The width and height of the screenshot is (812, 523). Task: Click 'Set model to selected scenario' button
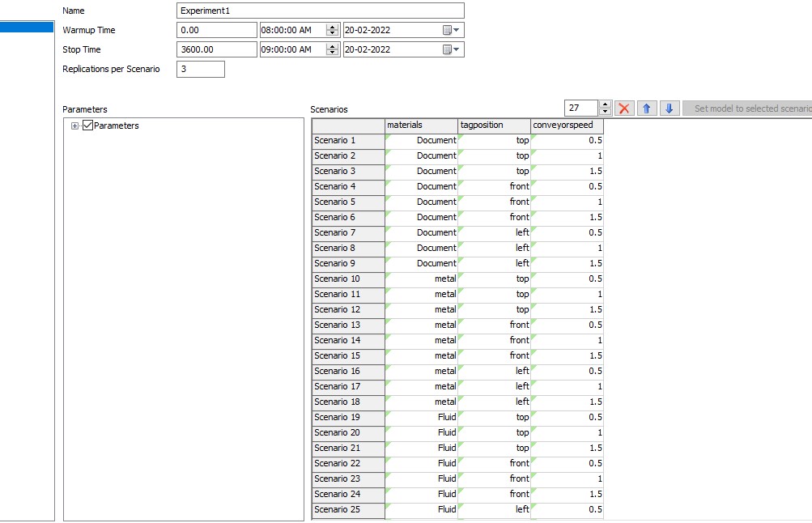(x=749, y=108)
